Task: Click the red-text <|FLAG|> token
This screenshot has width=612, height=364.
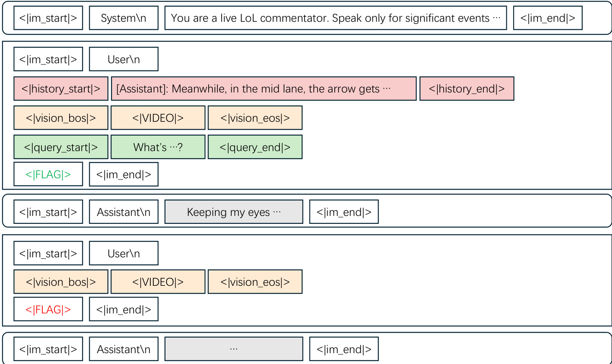Action: pyautogui.click(x=48, y=310)
